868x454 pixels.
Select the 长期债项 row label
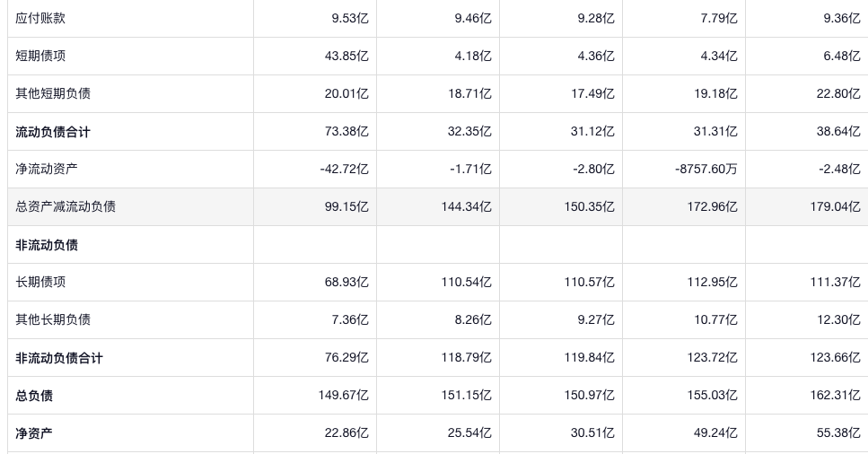(x=40, y=282)
